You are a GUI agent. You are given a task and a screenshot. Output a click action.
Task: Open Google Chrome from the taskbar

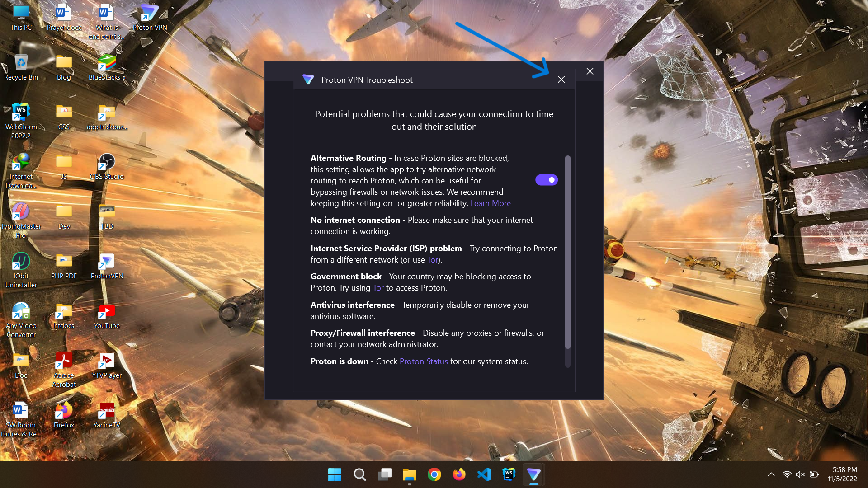point(434,474)
